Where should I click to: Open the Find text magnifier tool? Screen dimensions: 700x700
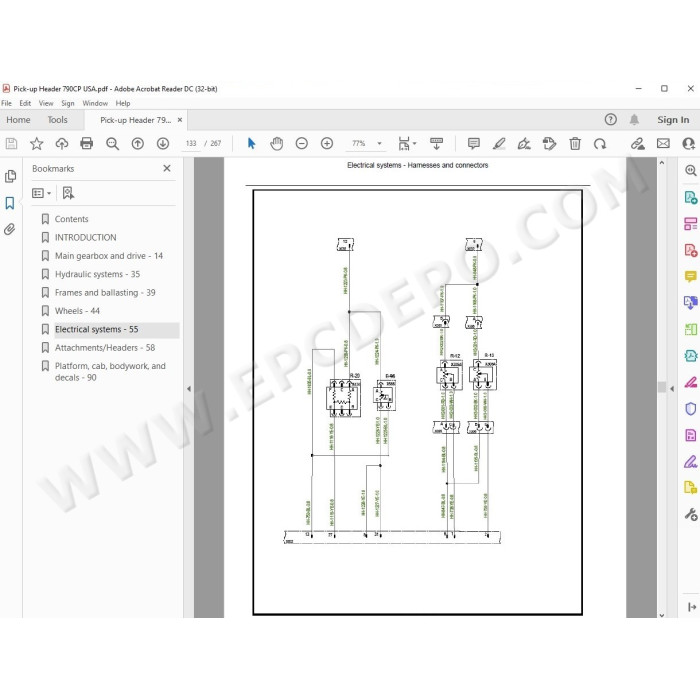[112, 143]
